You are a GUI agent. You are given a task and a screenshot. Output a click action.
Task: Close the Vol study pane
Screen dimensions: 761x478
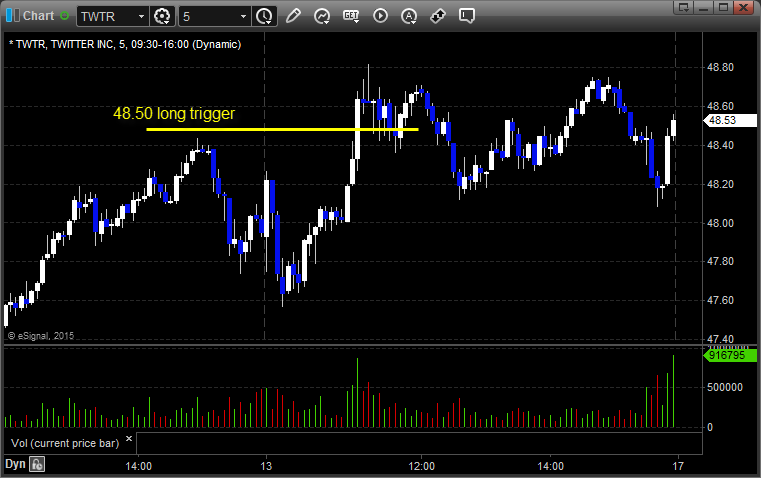click(129, 439)
